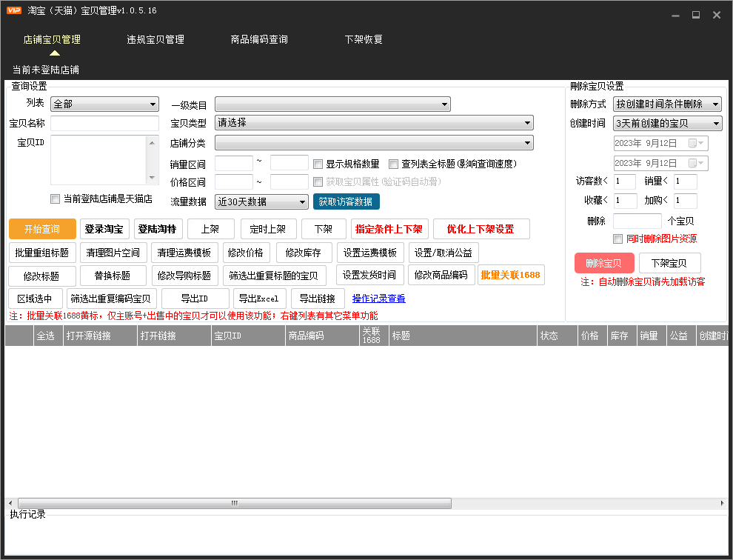The image size is (733, 560).
Task: Click 导出链接 button
Action: pos(318,299)
